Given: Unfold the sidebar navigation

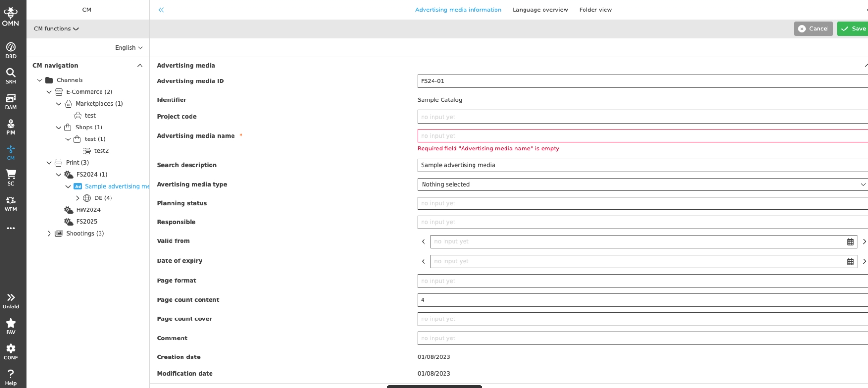Looking at the screenshot, I should (x=10, y=300).
